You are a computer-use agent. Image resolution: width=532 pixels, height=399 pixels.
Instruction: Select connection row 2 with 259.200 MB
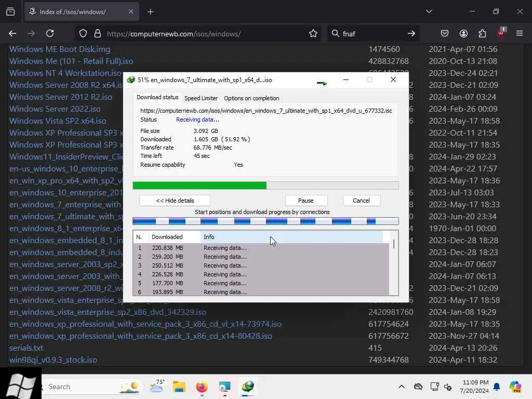coord(261,257)
